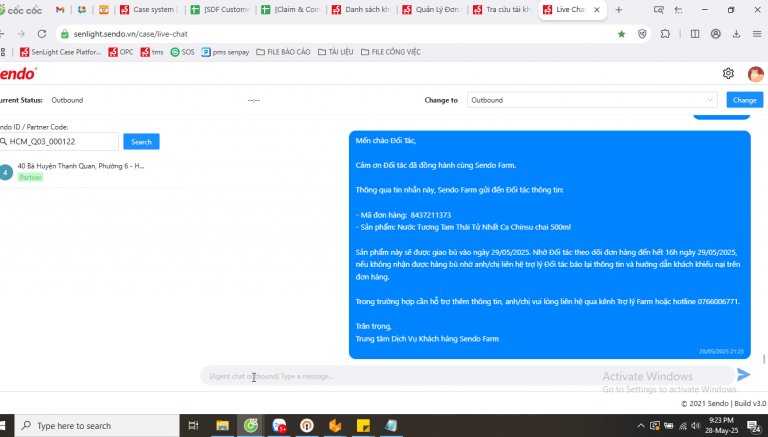Send the chat message with arrow icon
Screen dimensions: 768x437
pyautogui.click(x=744, y=375)
